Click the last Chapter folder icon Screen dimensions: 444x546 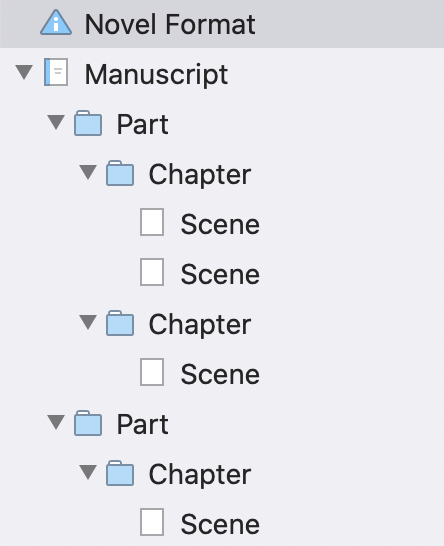pyautogui.click(x=120, y=473)
